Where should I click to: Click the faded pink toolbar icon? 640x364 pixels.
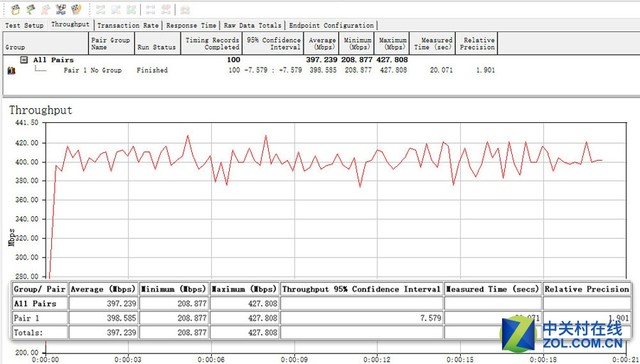click(45, 9)
